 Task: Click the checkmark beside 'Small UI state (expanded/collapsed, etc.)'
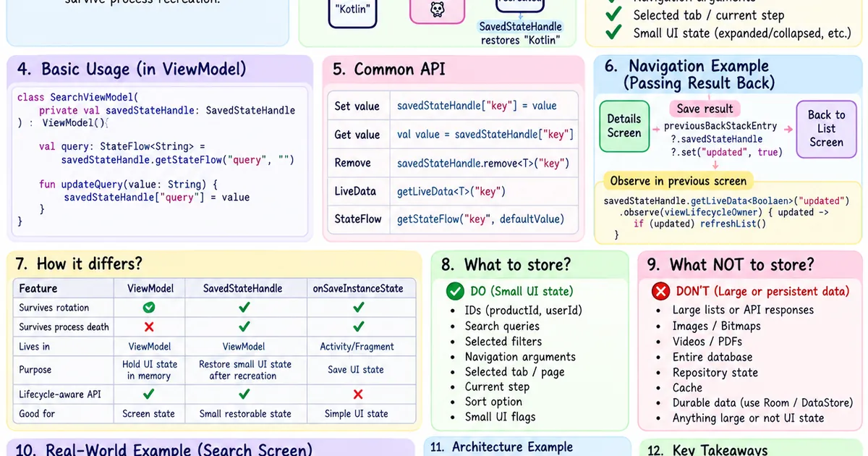point(613,33)
